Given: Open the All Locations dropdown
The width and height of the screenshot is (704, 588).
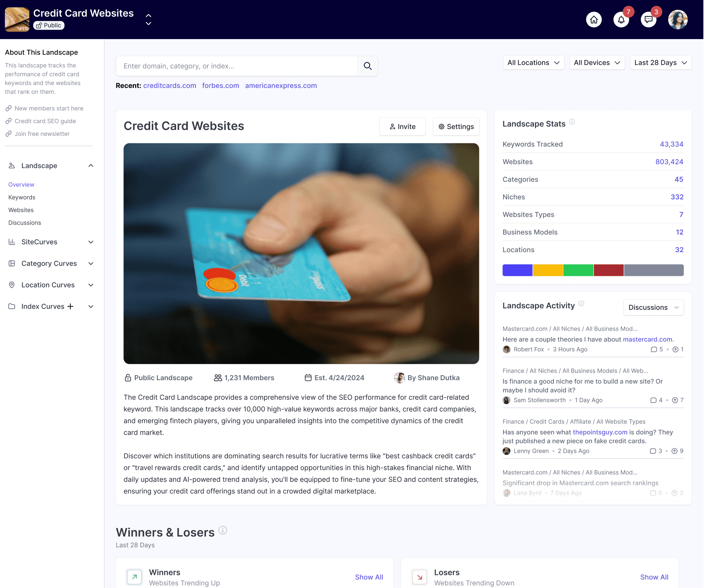Looking at the screenshot, I should (534, 63).
